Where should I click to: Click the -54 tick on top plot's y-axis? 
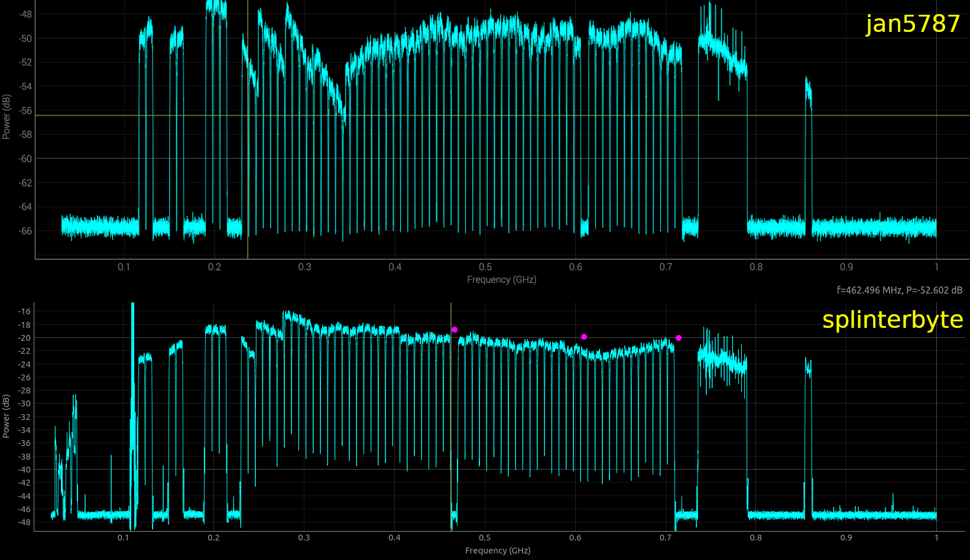25,87
